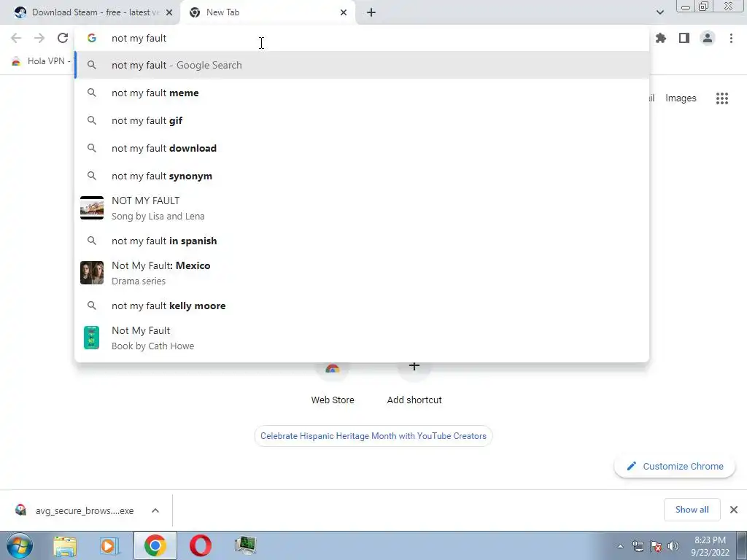Open the Action Center flag icon
Image resolution: width=747 pixels, height=560 pixels.
(x=656, y=547)
